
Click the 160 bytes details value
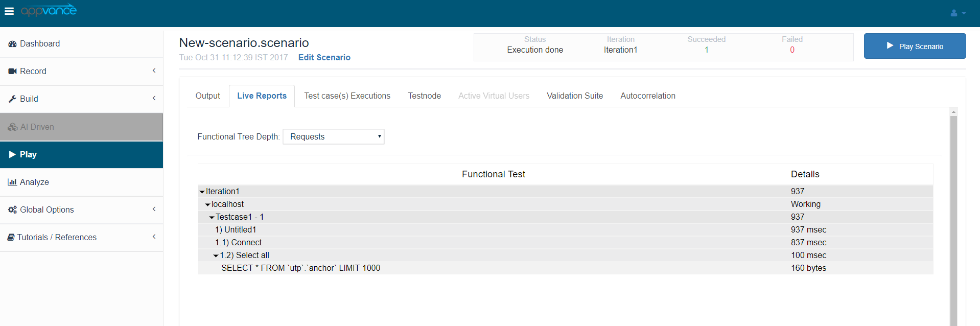[809, 268]
